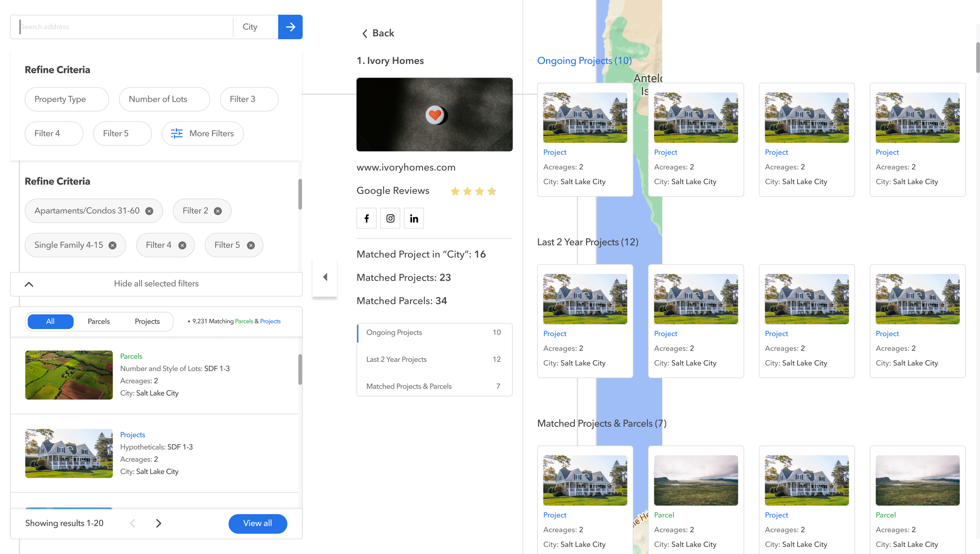Select Last 2 Year Projects list row
Screen dimensions: 980x554
click(435, 359)
